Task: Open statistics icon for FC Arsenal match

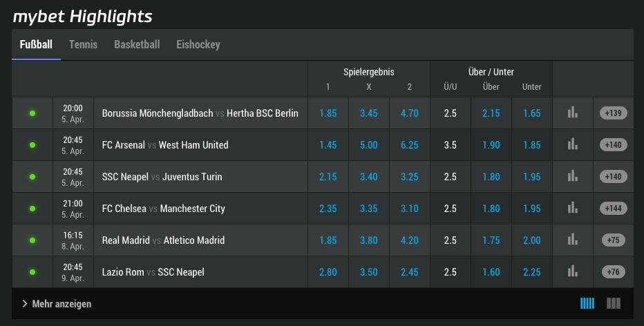Action: click(573, 144)
